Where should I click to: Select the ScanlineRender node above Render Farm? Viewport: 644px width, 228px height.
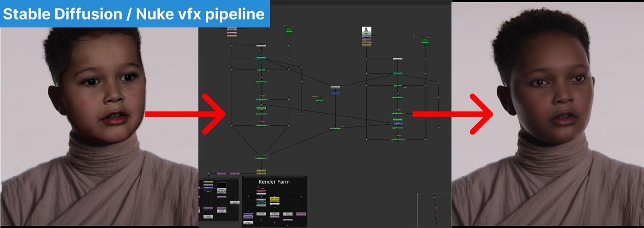pos(261,158)
